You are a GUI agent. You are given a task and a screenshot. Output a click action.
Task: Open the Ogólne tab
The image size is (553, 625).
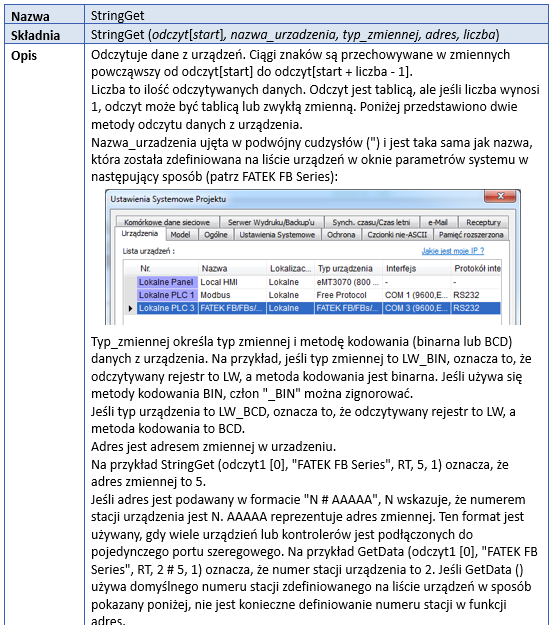[x=216, y=235]
